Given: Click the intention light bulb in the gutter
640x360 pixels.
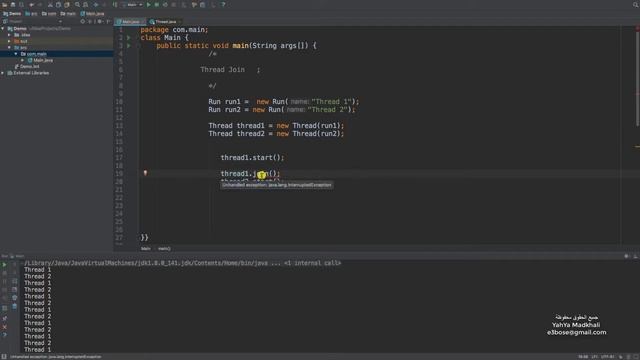Looking at the screenshot, I should pos(145,173).
